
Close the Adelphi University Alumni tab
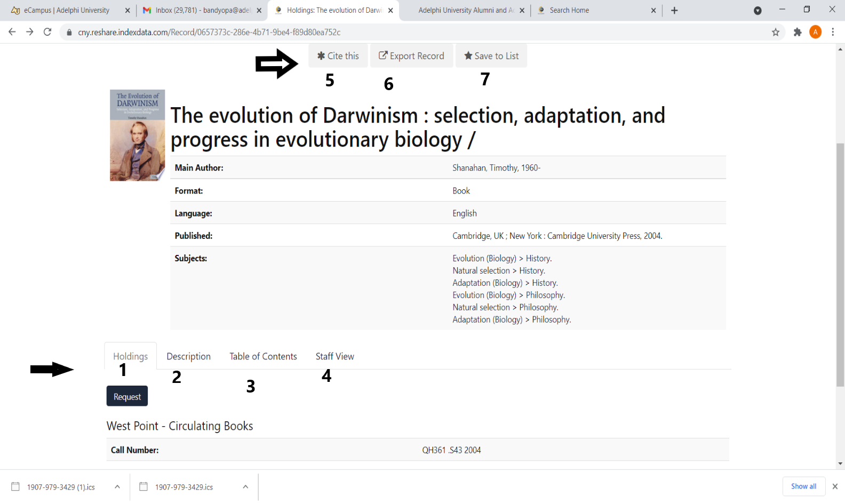pos(522,10)
